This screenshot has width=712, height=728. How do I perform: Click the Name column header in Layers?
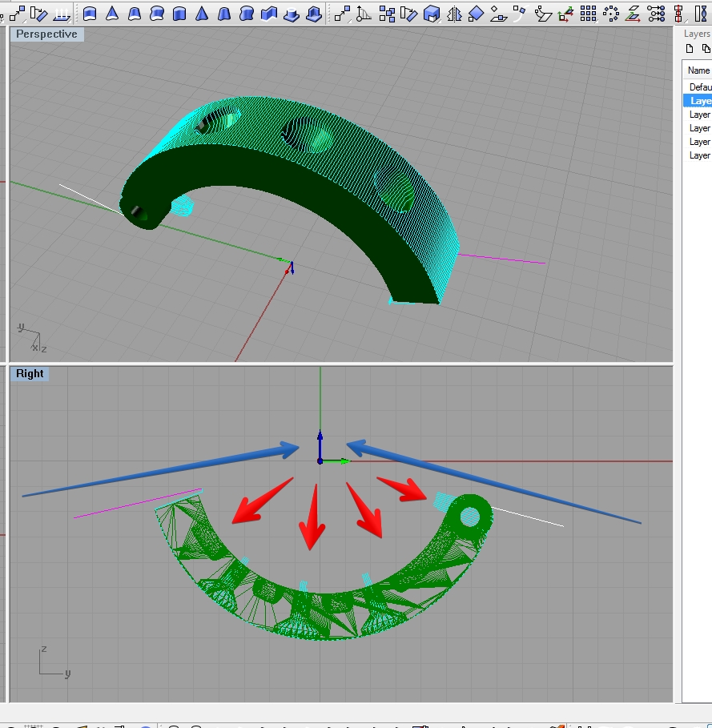[x=698, y=70]
